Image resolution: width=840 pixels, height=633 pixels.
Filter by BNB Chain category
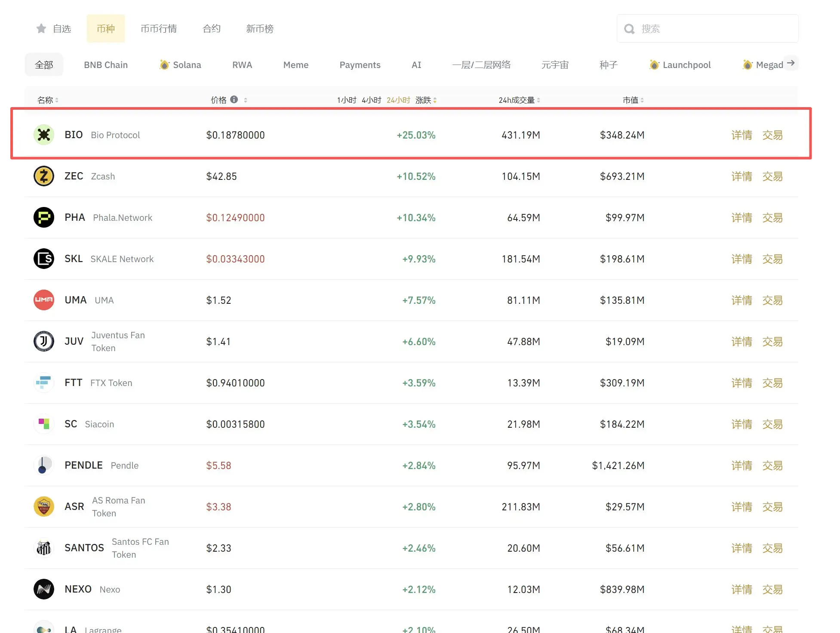click(106, 65)
